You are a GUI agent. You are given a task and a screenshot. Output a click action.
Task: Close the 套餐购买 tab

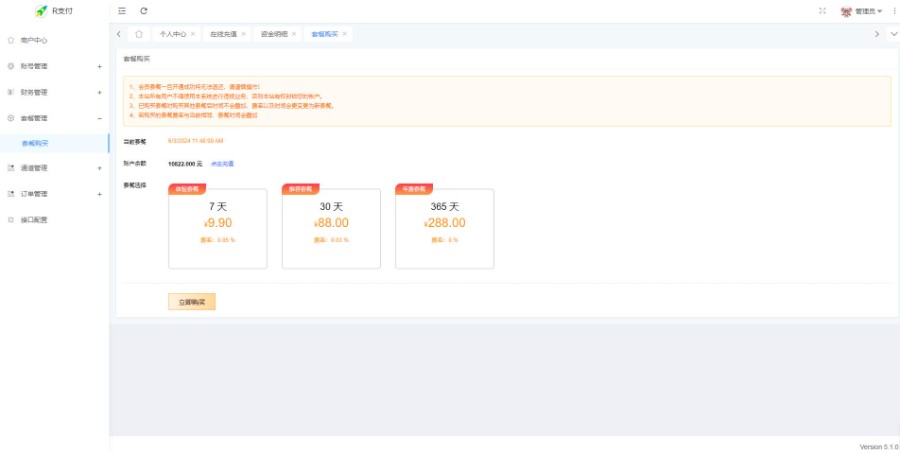click(x=344, y=34)
